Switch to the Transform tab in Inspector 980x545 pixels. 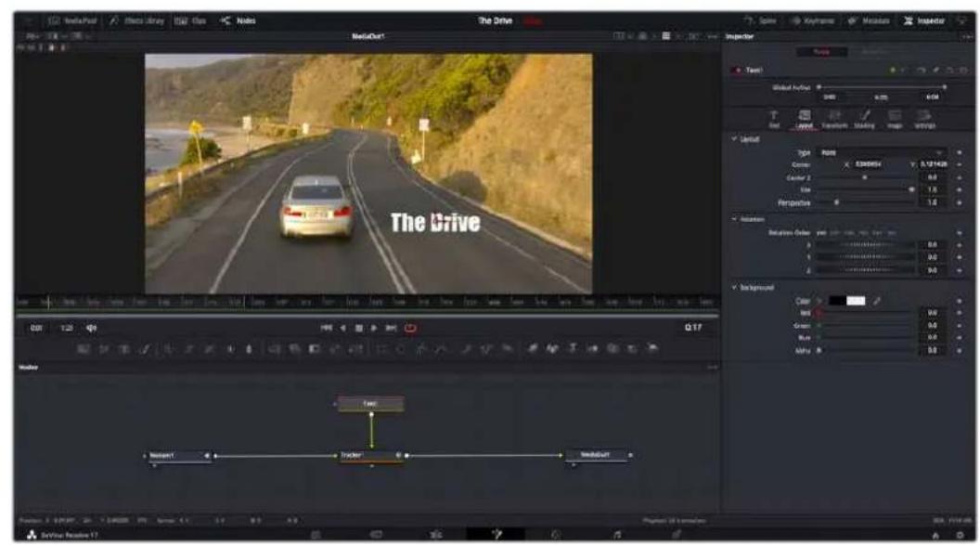point(834,119)
